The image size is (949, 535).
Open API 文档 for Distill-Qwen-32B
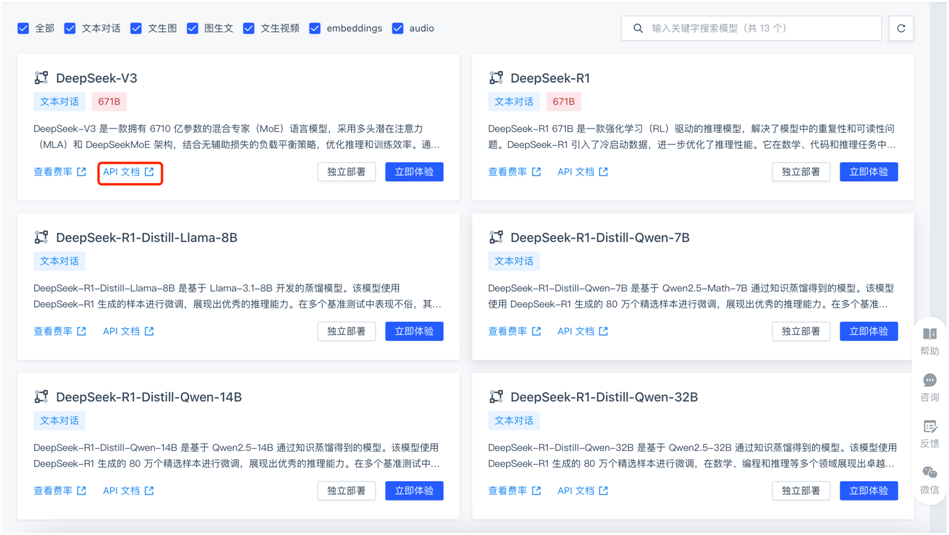pos(583,490)
